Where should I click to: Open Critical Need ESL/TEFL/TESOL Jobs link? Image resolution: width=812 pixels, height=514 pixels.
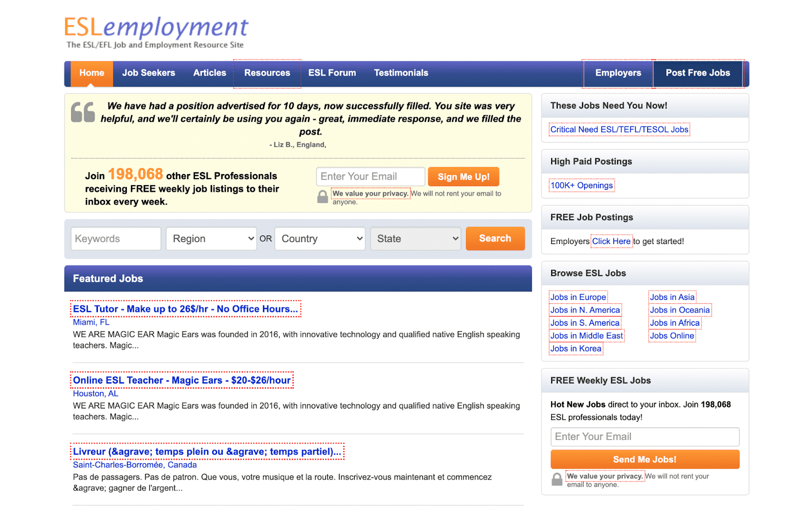[620, 129]
